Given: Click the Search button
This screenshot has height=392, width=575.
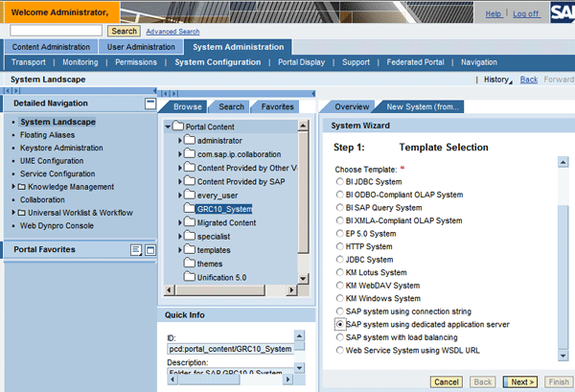Looking at the screenshot, I should [x=124, y=32].
